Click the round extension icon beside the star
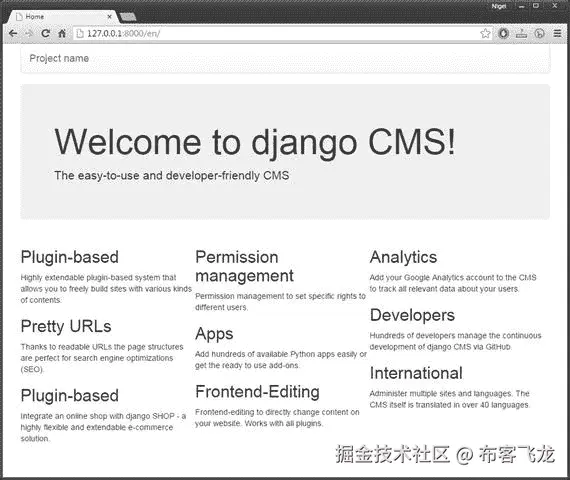 click(x=503, y=33)
